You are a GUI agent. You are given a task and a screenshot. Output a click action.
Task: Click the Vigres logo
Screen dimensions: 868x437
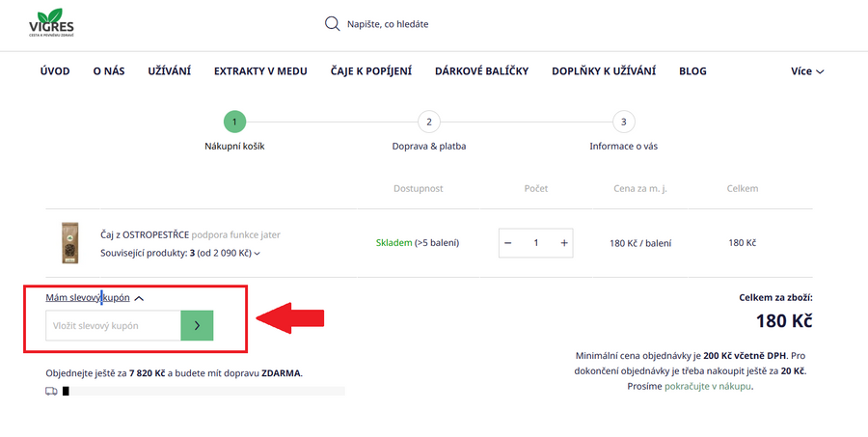coord(51,23)
